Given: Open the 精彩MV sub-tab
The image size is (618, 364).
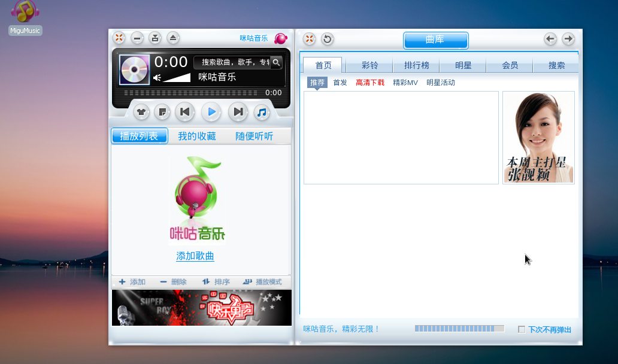Looking at the screenshot, I should pyautogui.click(x=405, y=83).
